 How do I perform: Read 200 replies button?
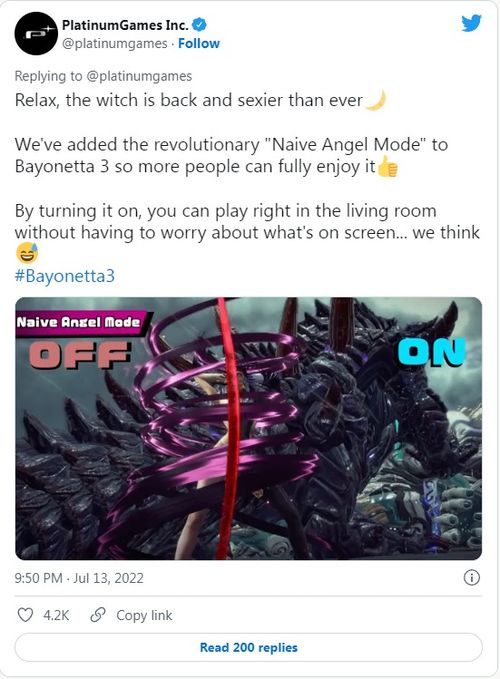pyautogui.click(x=248, y=647)
